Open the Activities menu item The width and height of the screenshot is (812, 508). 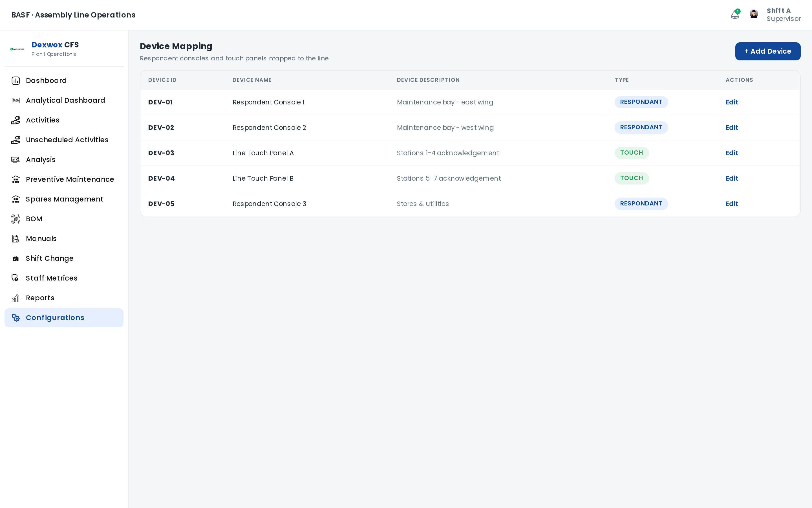pyautogui.click(x=64, y=120)
